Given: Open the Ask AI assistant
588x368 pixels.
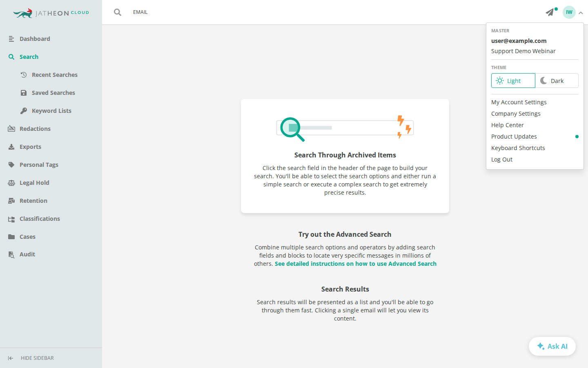Looking at the screenshot, I should pyautogui.click(x=552, y=346).
